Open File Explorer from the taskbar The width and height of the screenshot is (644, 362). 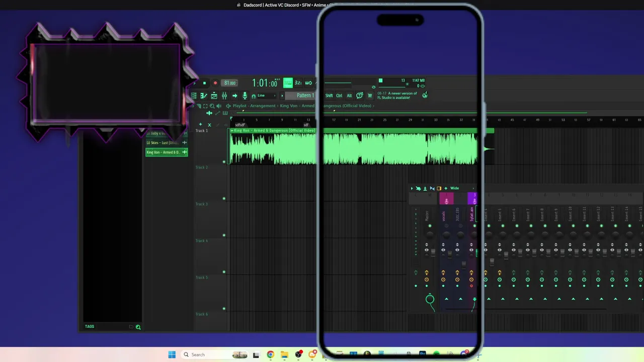284,354
